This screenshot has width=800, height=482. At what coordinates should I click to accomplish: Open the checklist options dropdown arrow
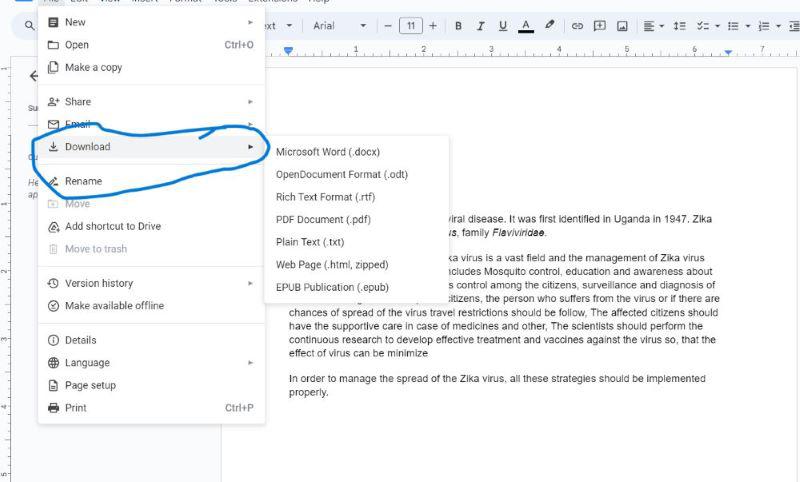click(717, 26)
